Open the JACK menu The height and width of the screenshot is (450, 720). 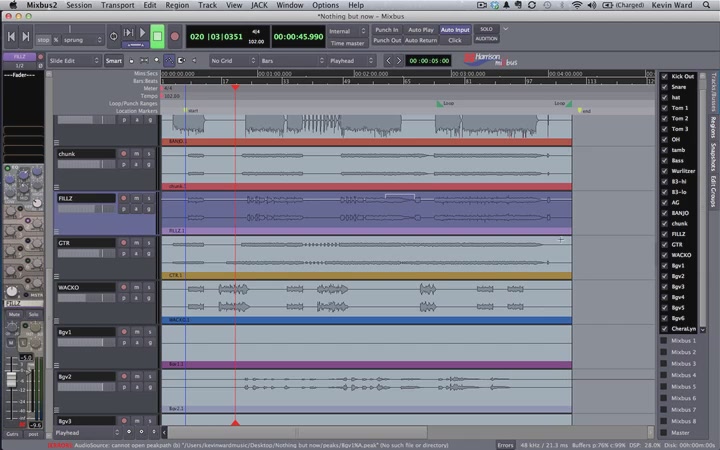point(259,5)
